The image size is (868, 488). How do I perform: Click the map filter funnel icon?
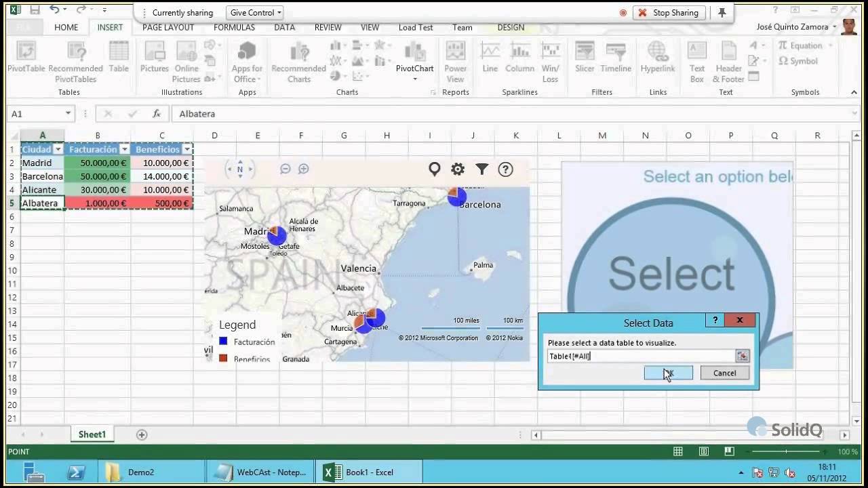[481, 169]
